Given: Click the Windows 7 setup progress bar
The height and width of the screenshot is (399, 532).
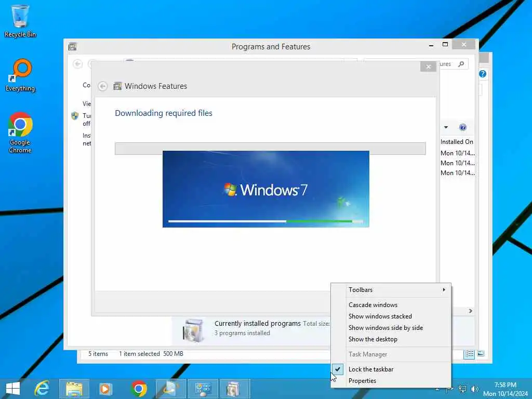Looking at the screenshot, I should pyautogui.click(x=265, y=221).
